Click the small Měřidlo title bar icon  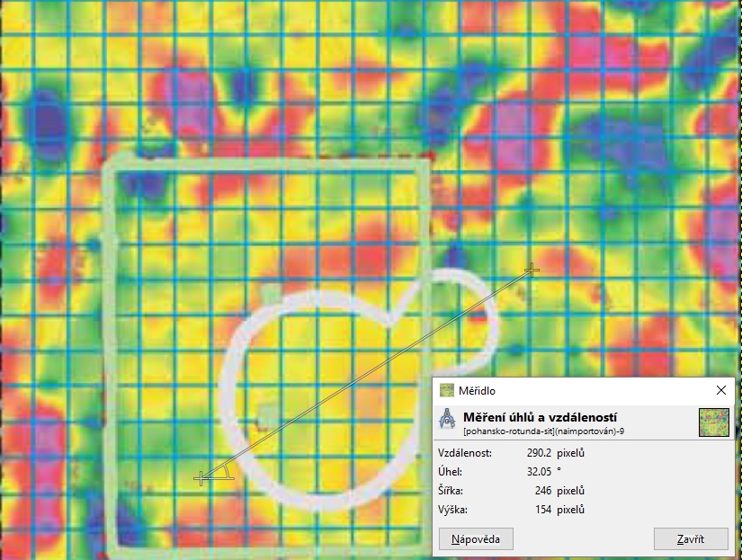click(x=447, y=391)
